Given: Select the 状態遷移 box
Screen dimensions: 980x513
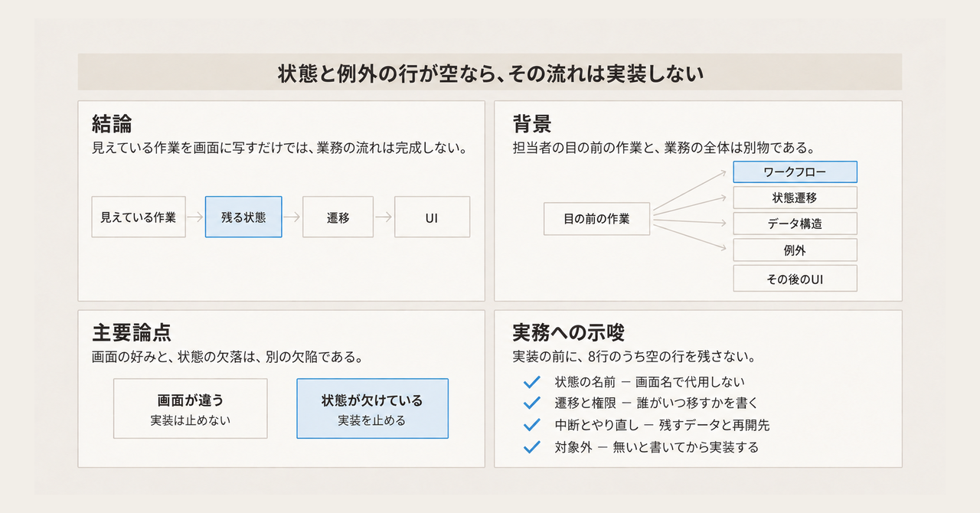Looking at the screenshot, I should click(795, 198).
